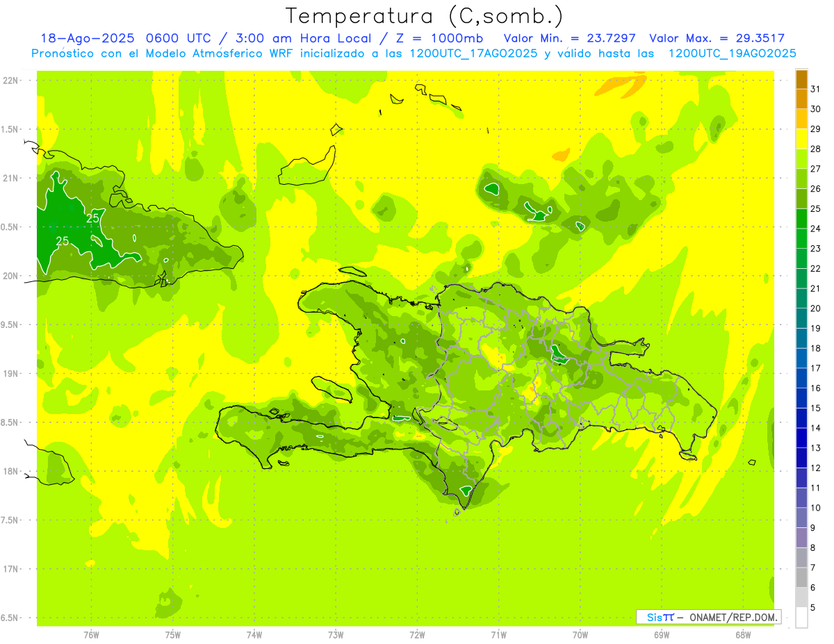The width and height of the screenshot is (834, 644).
Task: Click the "28" legend label
Action: [x=816, y=149]
